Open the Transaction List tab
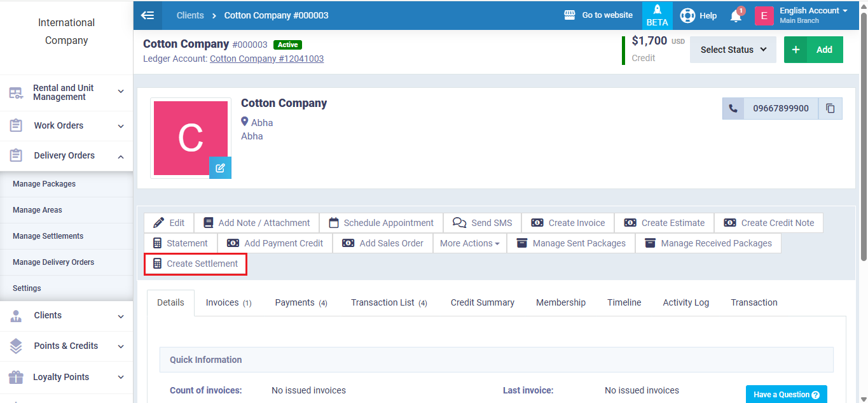Screen dimensions: 868x403 point(388,302)
